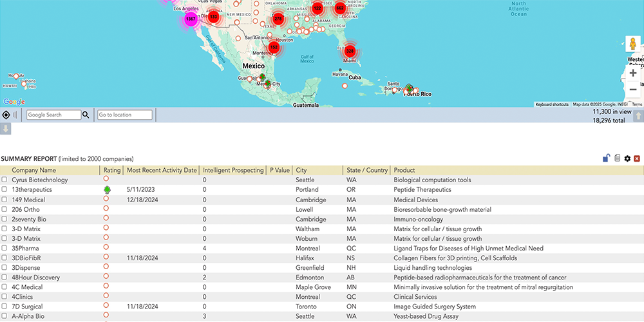Open the map Terms link
Screen dimensions: 644x322
[x=637, y=105]
